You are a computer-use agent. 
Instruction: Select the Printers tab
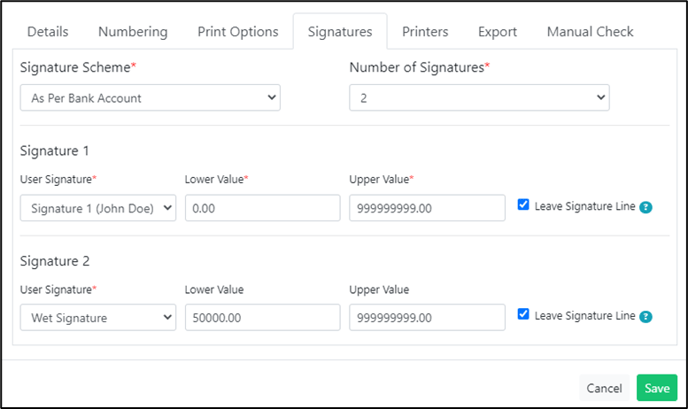coord(425,32)
